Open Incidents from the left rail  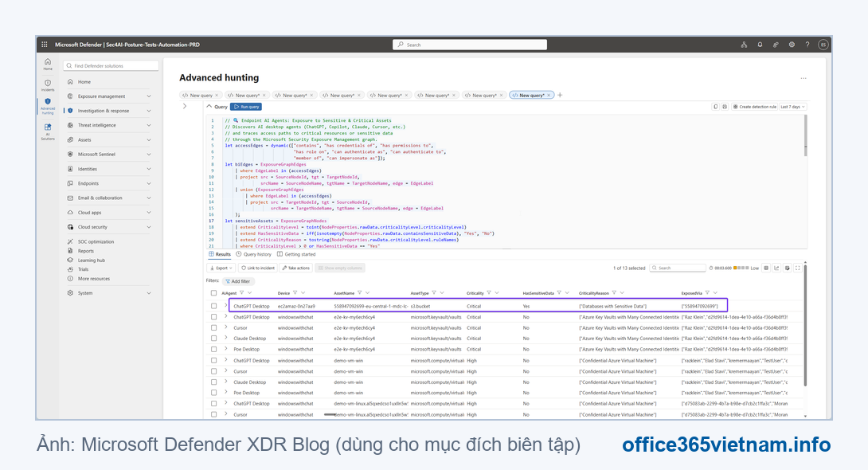pos(48,84)
